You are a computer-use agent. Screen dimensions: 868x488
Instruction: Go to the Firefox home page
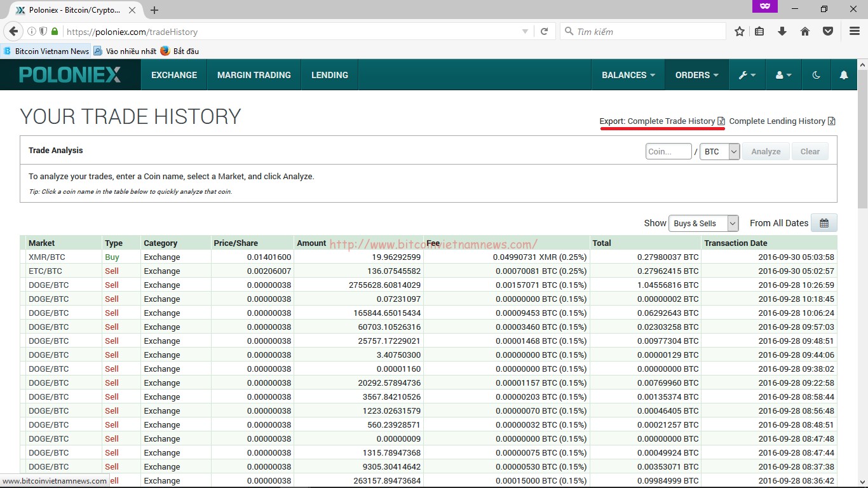805,31
